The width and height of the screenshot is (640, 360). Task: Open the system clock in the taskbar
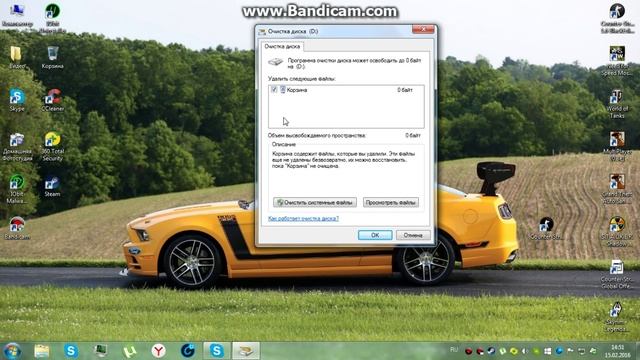coord(618,351)
